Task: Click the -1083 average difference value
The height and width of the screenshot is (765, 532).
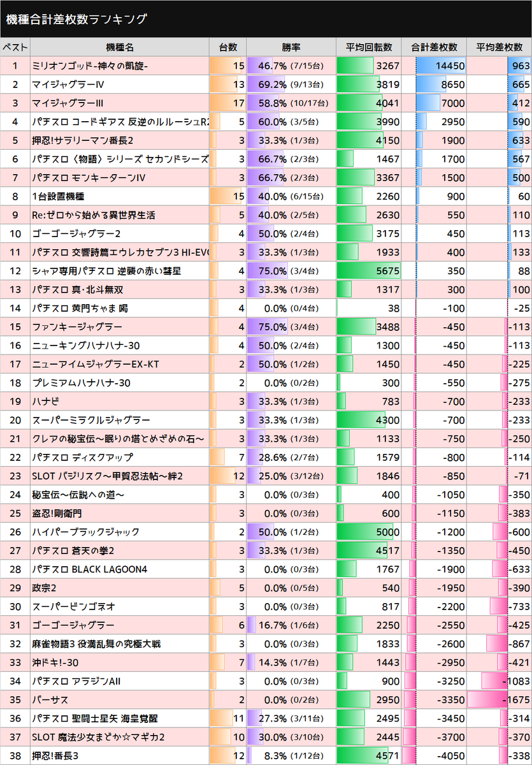Action: click(x=517, y=681)
